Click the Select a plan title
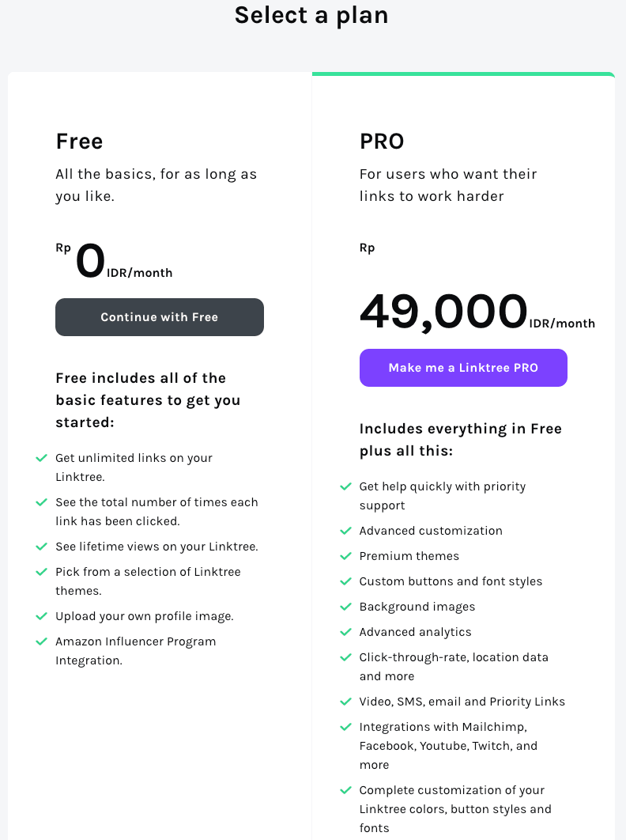Image resolution: width=626 pixels, height=840 pixels. [x=311, y=15]
